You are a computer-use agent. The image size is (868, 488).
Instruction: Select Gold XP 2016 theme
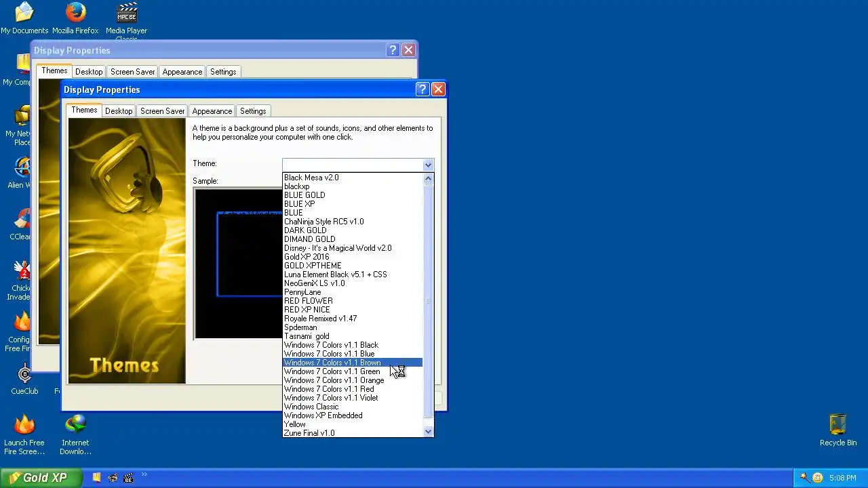tap(353, 257)
